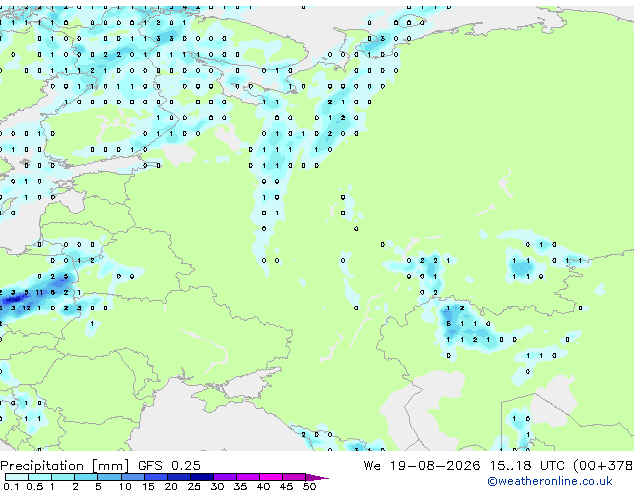Click the 'Precipitation [mm]' title text
The height and width of the screenshot is (490, 634).
[65, 466]
